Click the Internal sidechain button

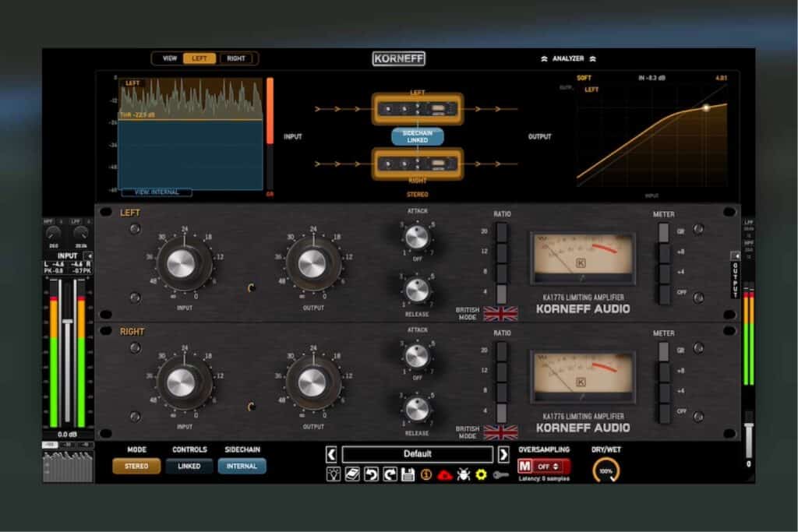[x=242, y=466]
